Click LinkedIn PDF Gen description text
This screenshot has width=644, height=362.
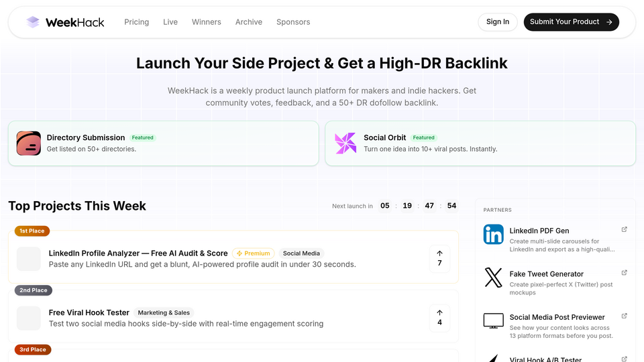coord(562,245)
